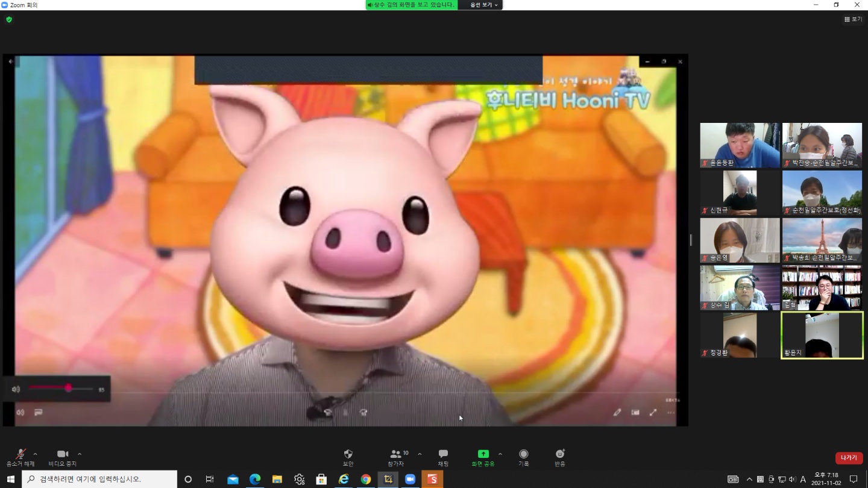Mute the speaker icon beside the volume slider
Viewport: 868px width, 488px height.
(x=16, y=389)
